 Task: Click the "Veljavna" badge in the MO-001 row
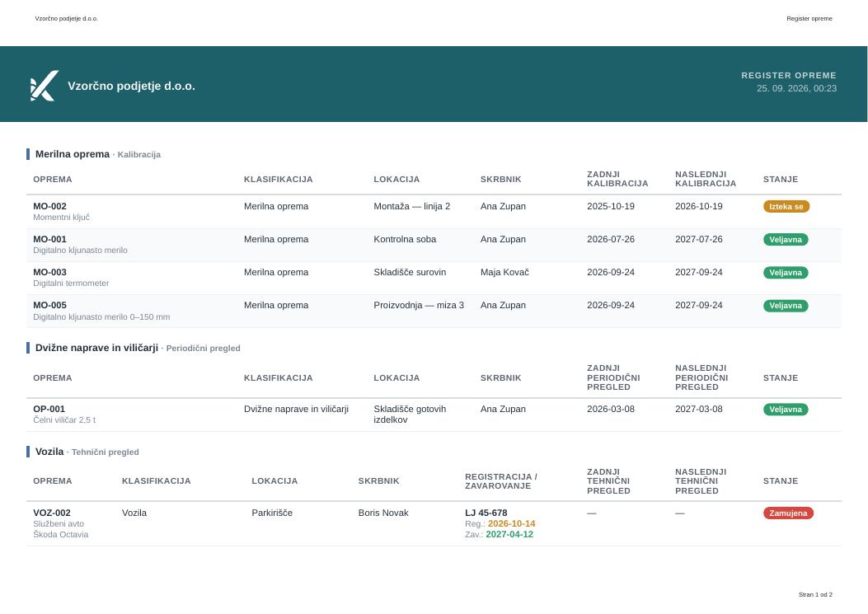(x=786, y=240)
